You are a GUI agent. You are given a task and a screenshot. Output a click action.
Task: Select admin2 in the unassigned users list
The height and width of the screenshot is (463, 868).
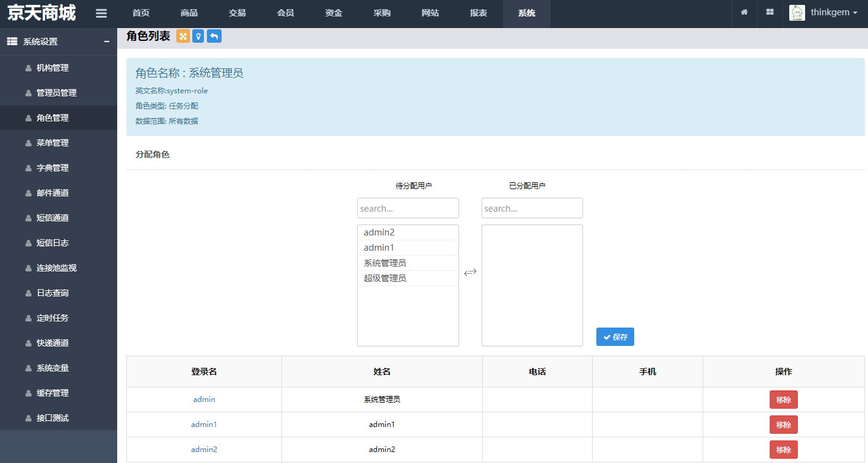pyautogui.click(x=408, y=232)
